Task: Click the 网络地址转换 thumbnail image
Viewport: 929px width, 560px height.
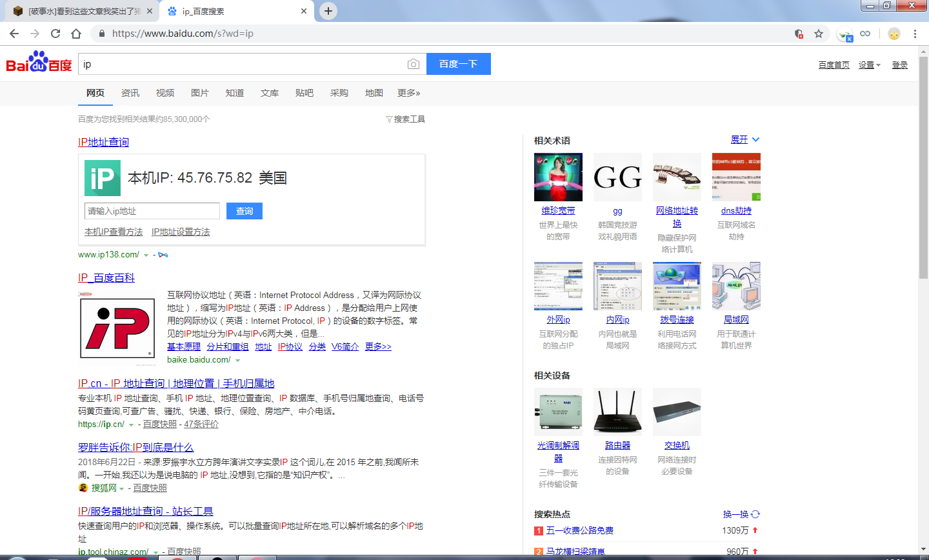Action: 677,177
